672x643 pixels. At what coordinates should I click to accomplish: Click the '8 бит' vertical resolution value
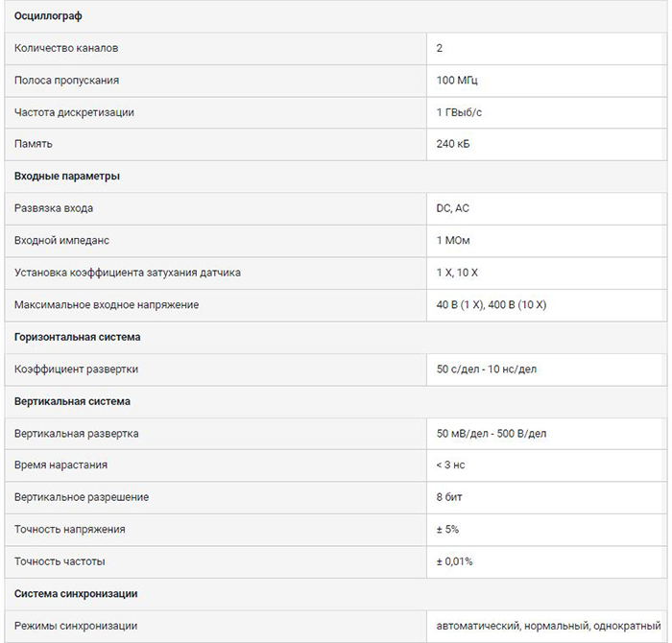(450, 497)
